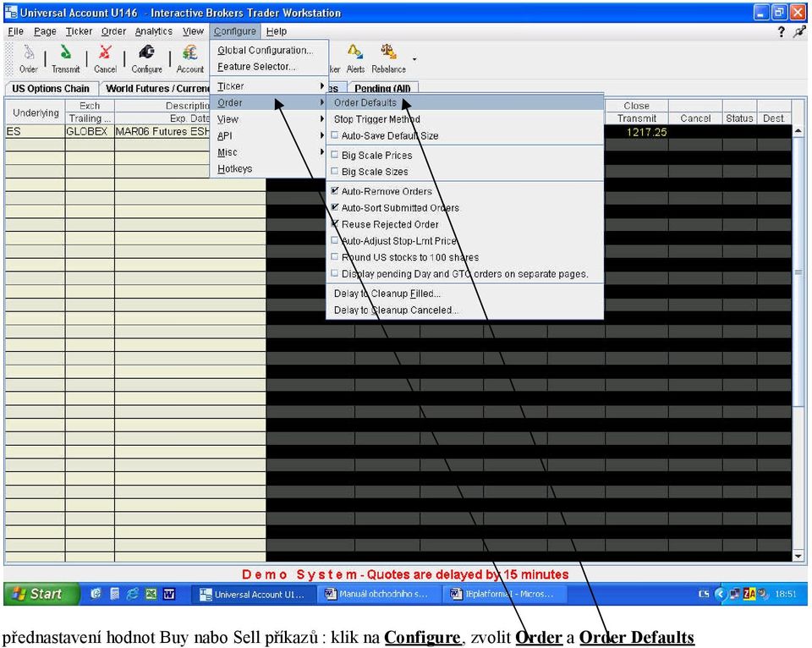812x648 pixels.
Task: Switch to US Options Chain tab
Action: 51,89
